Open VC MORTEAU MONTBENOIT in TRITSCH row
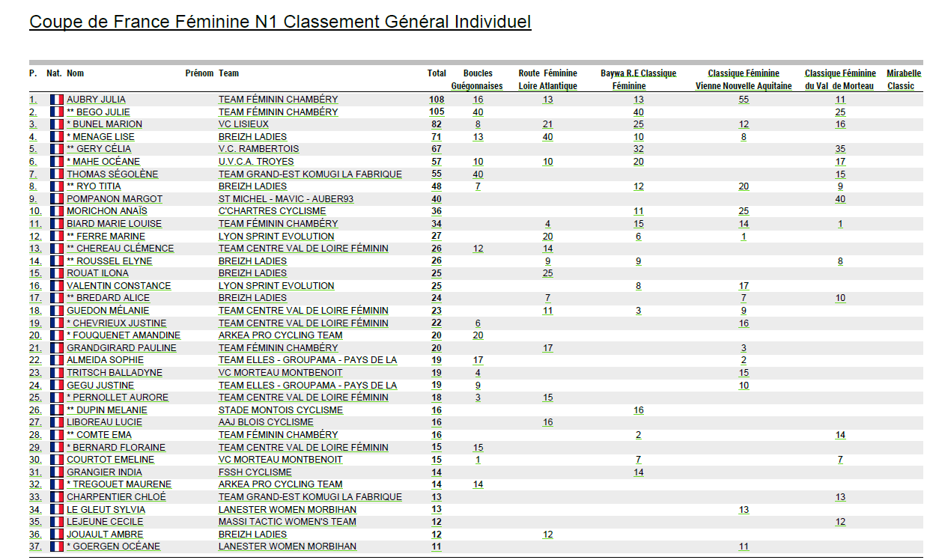Image resolution: width=939 pixels, height=560 pixels. click(x=281, y=373)
